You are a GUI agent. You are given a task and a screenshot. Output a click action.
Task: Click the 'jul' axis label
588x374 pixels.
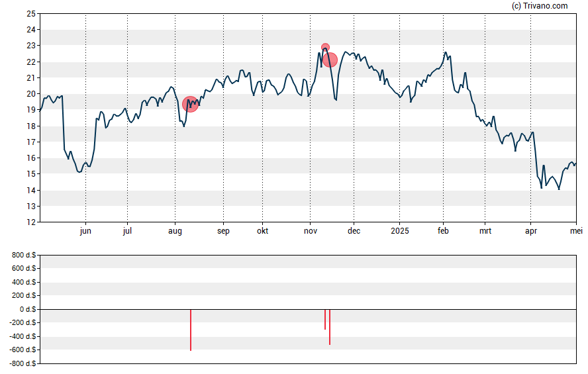[x=128, y=231]
